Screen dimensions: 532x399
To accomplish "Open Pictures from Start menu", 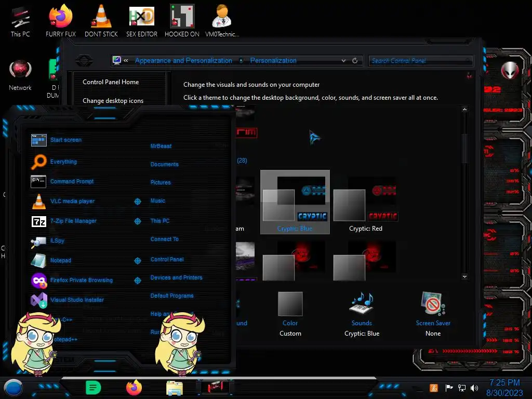I will pos(161,182).
